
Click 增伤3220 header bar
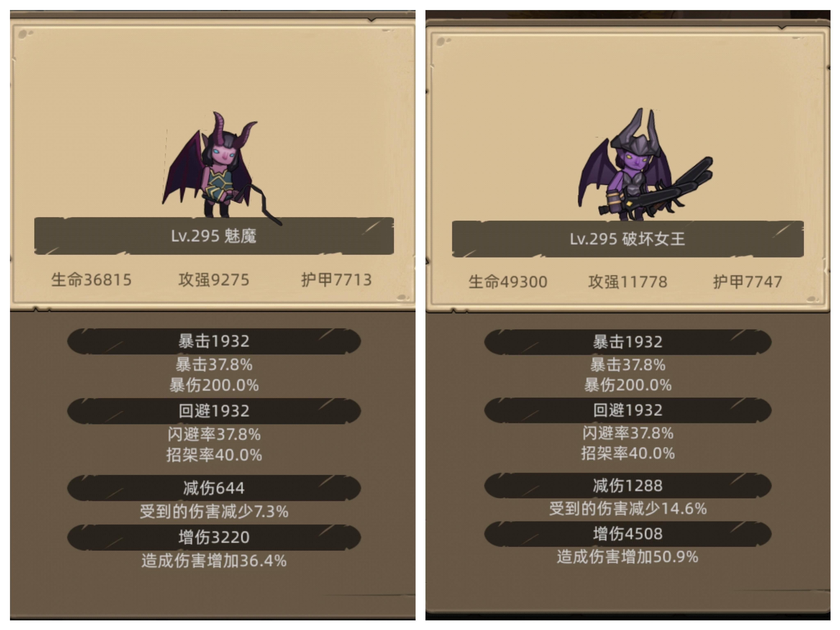(x=214, y=537)
